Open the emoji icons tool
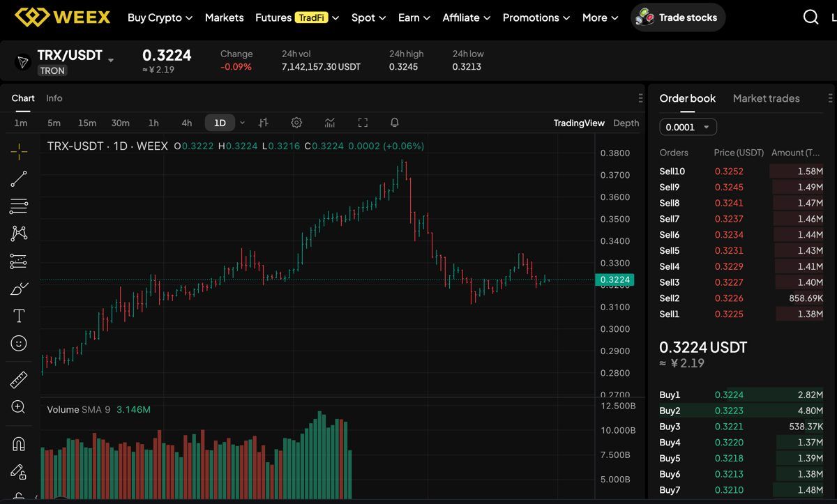The height and width of the screenshot is (504, 837). click(x=19, y=343)
